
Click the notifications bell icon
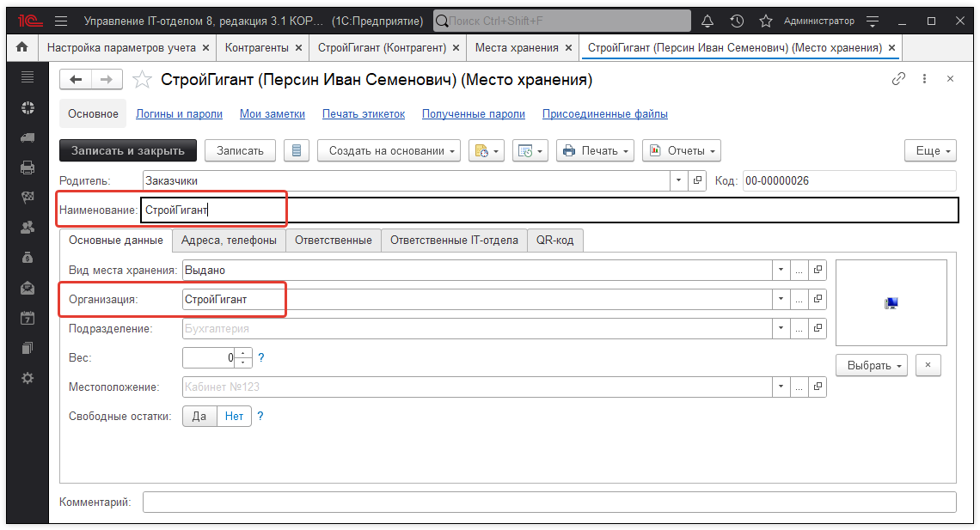point(707,21)
